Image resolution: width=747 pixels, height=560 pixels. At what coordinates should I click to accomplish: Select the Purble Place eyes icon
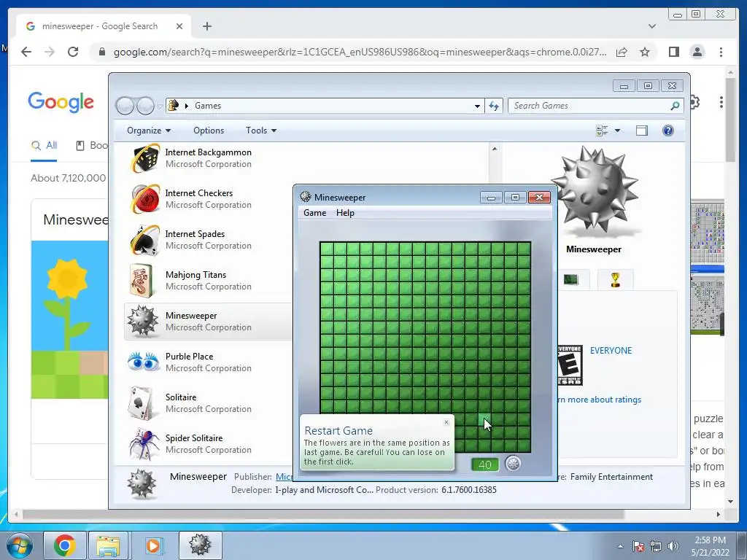coord(144,362)
